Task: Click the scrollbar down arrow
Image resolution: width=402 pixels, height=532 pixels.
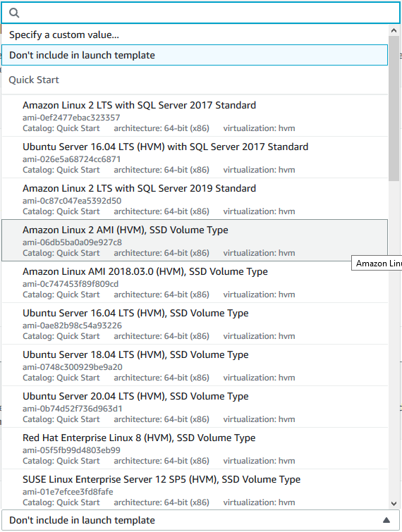Action: click(394, 504)
